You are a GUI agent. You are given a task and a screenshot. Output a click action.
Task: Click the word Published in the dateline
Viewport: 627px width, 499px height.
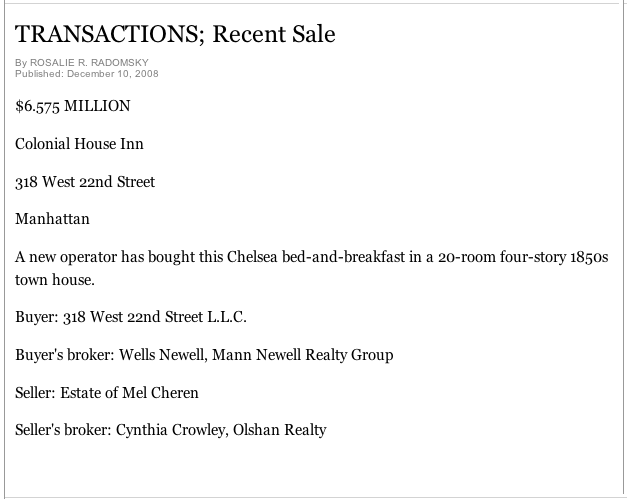tap(39, 74)
